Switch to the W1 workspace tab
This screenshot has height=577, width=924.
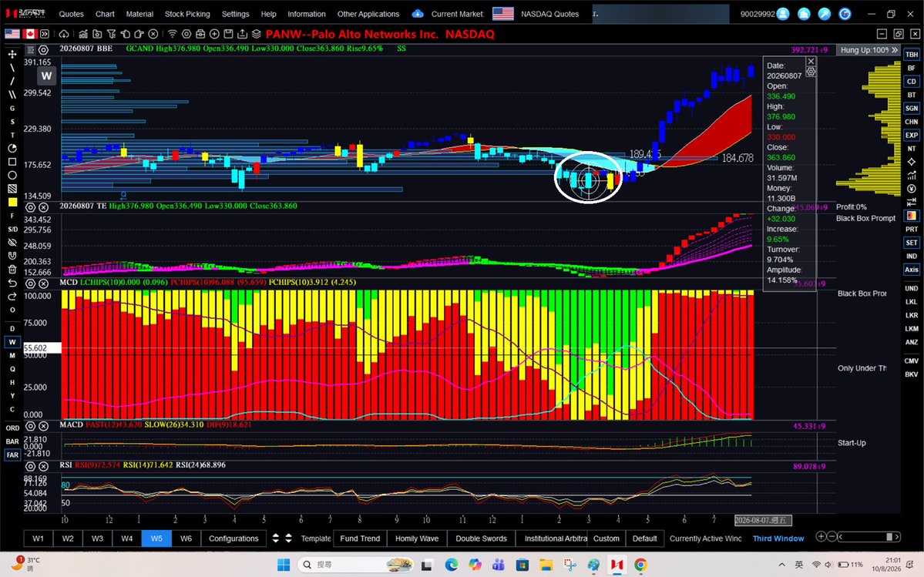click(x=39, y=538)
